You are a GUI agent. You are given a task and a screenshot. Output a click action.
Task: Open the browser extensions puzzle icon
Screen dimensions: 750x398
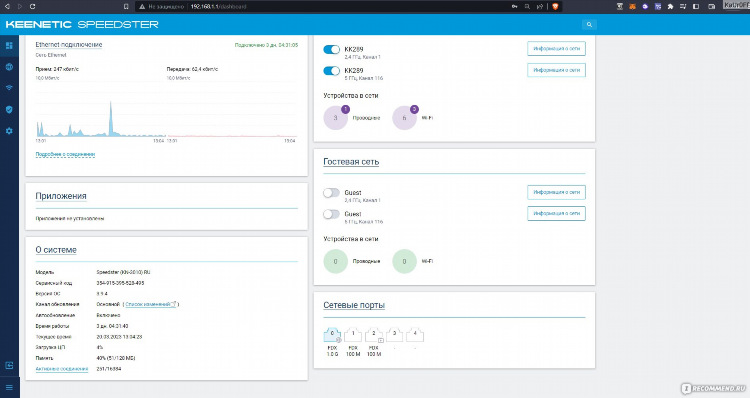(671, 7)
